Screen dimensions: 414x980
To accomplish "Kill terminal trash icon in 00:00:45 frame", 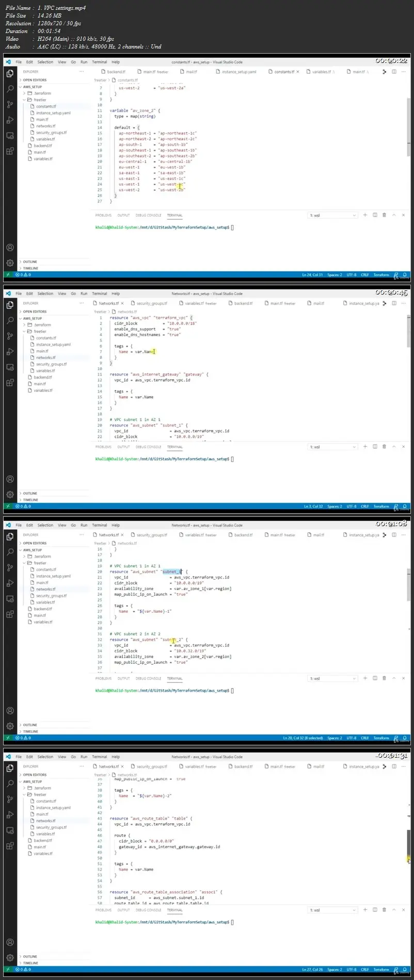I will (x=384, y=447).
